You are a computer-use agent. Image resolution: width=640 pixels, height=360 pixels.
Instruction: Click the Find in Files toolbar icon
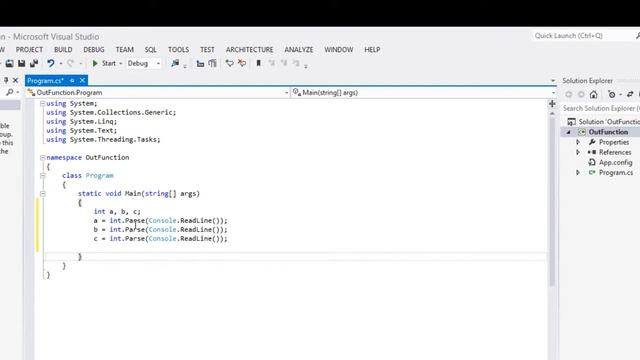pyautogui.click(x=175, y=63)
